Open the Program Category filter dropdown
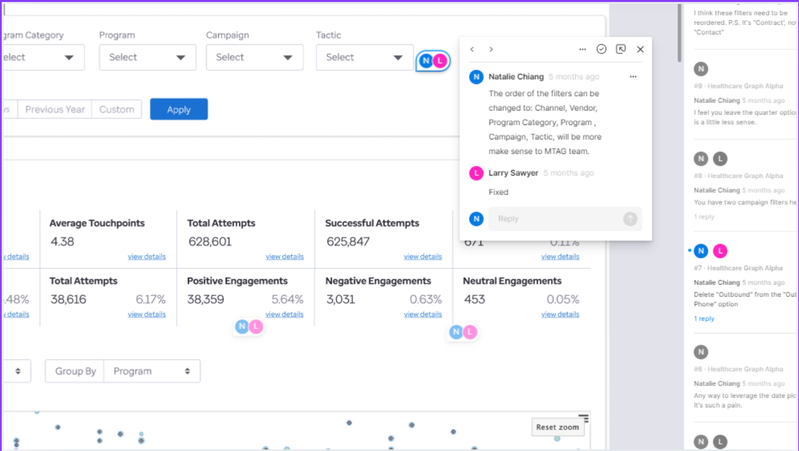 pyautogui.click(x=43, y=57)
